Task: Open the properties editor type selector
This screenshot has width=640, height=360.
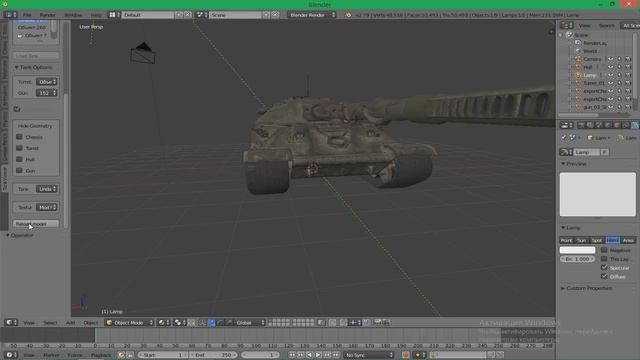Action: click(x=567, y=125)
